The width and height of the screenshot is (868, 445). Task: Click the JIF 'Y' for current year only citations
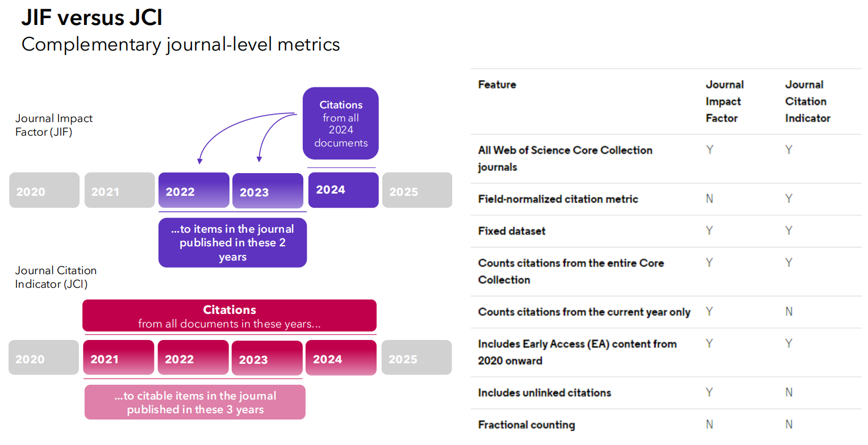pos(710,311)
